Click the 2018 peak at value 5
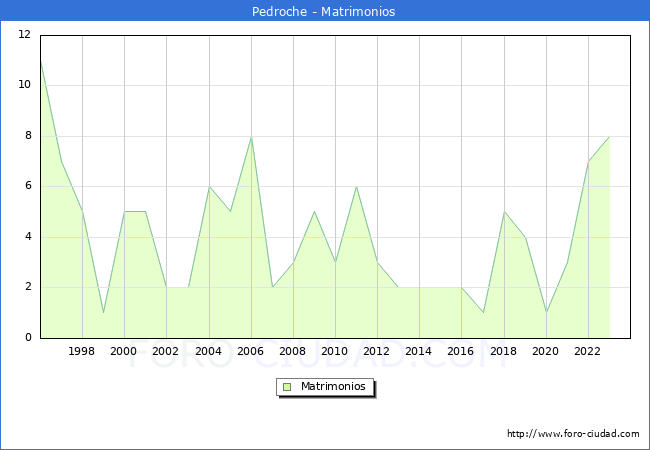Viewport: 650px width, 450px height. coord(504,212)
